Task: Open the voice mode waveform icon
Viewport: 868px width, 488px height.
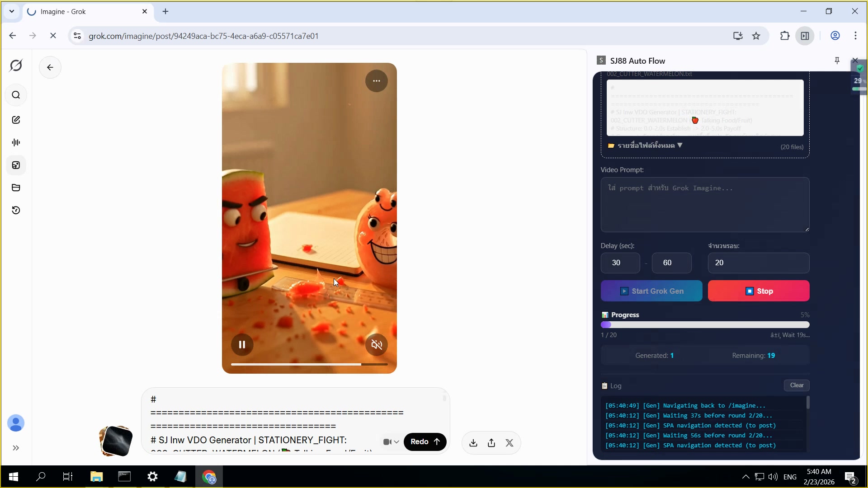Action: [x=16, y=142]
